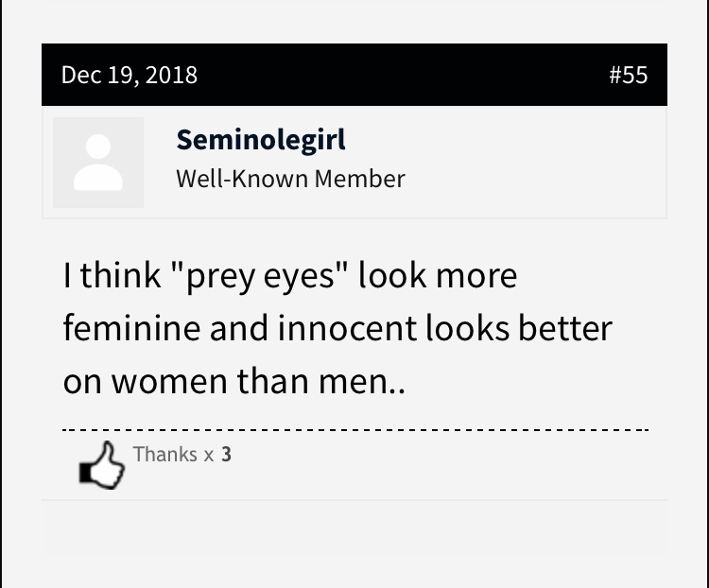Viewport: 709px width, 588px height.
Task: Click the words 'looks better' in post
Action: 519,328
